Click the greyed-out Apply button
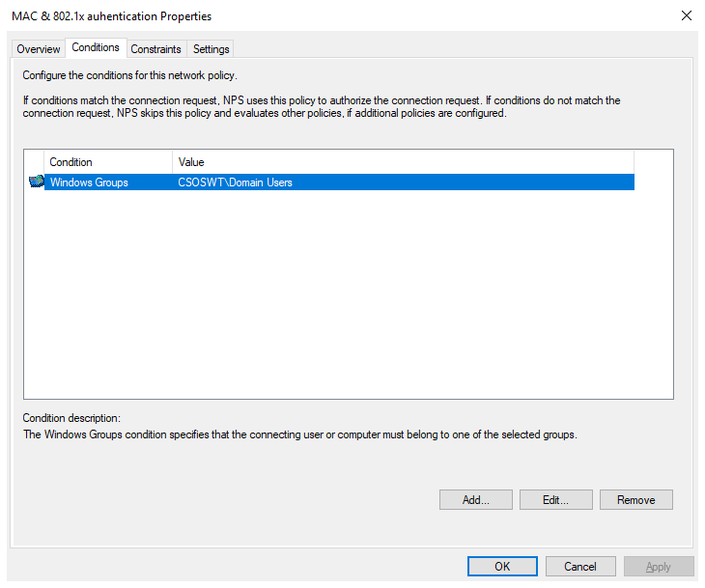The height and width of the screenshot is (588, 705). click(x=659, y=567)
